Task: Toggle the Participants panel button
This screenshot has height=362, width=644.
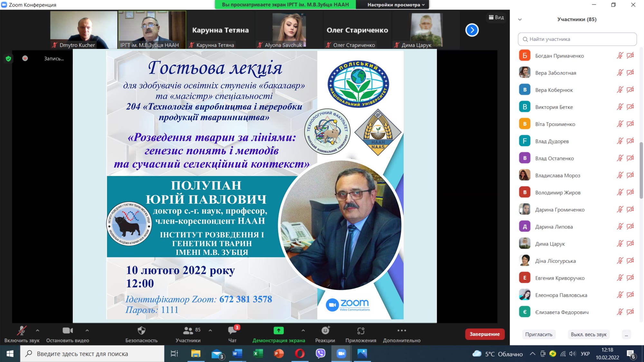Action: pyautogui.click(x=188, y=330)
